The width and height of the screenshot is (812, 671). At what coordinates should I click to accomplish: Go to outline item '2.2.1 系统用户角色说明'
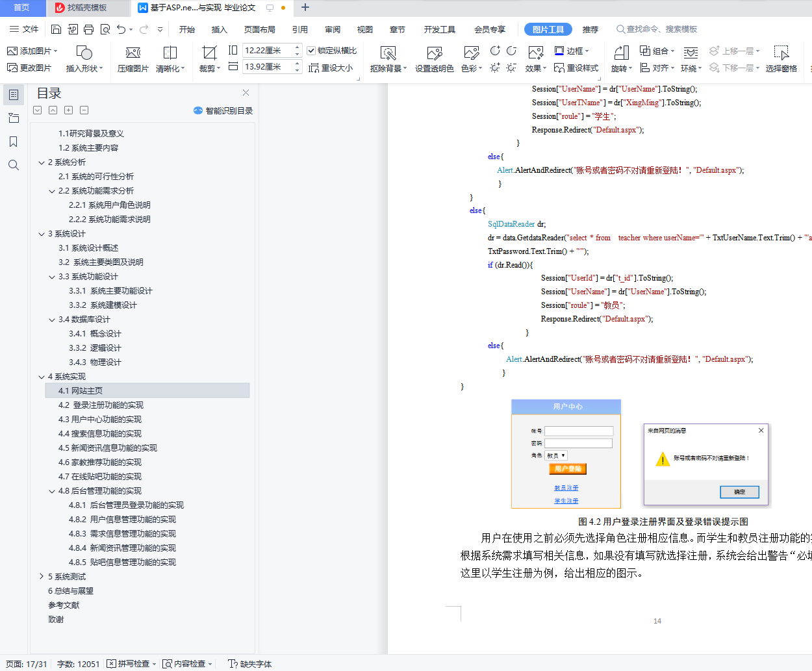click(109, 205)
